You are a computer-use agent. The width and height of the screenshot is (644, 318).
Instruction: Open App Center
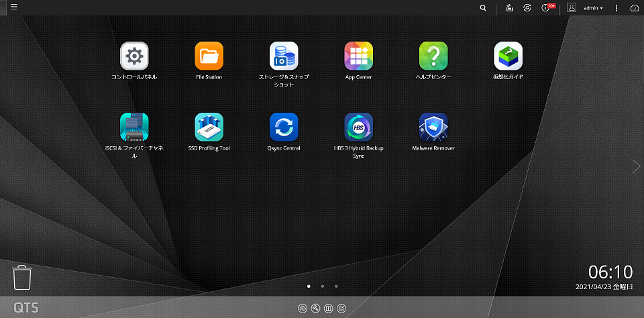358,56
